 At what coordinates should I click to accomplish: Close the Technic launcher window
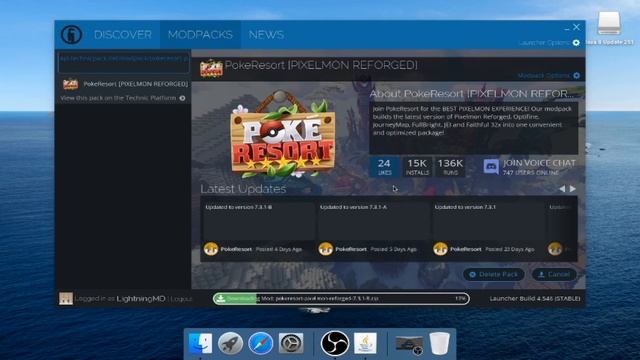coord(576,27)
